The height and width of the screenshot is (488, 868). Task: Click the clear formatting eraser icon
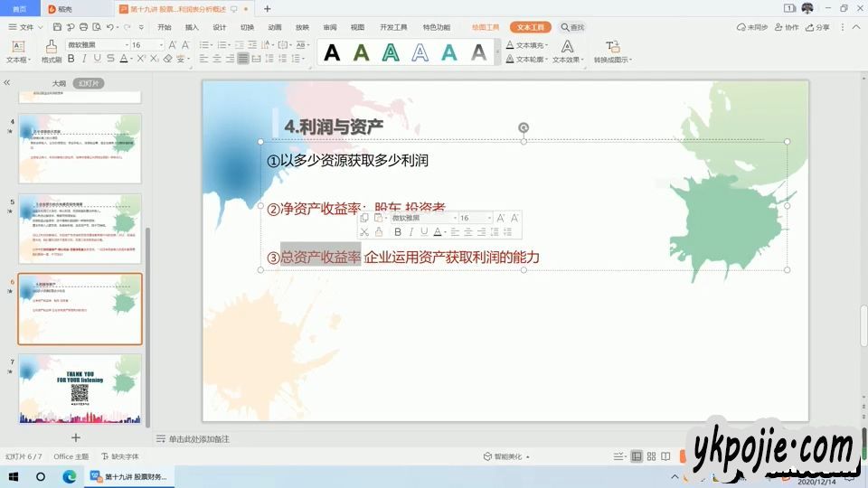(x=167, y=59)
